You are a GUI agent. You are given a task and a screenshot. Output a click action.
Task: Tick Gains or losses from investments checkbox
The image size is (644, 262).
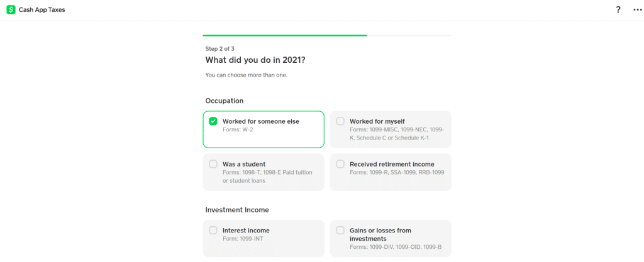340,231
